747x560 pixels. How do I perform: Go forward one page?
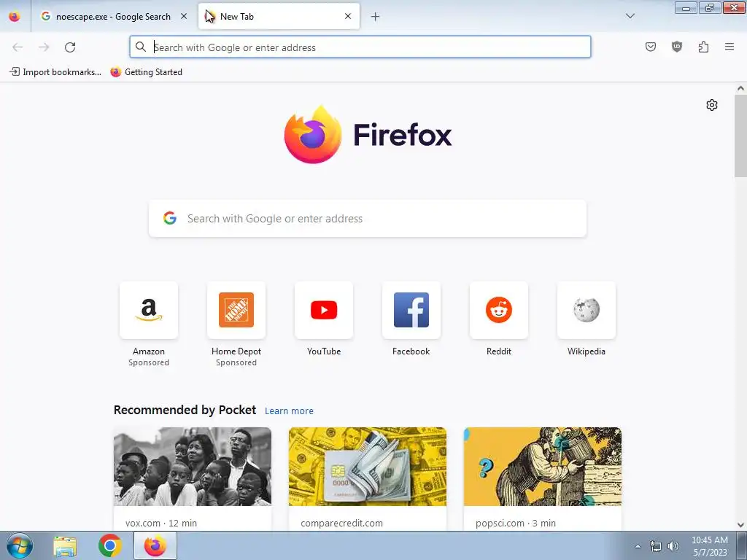(x=44, y=47)
